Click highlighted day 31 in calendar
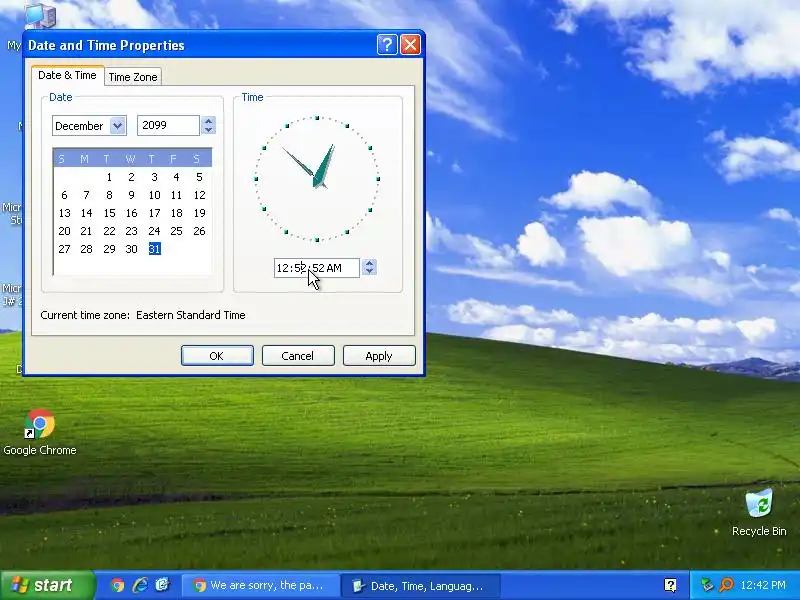 [155, 248]
